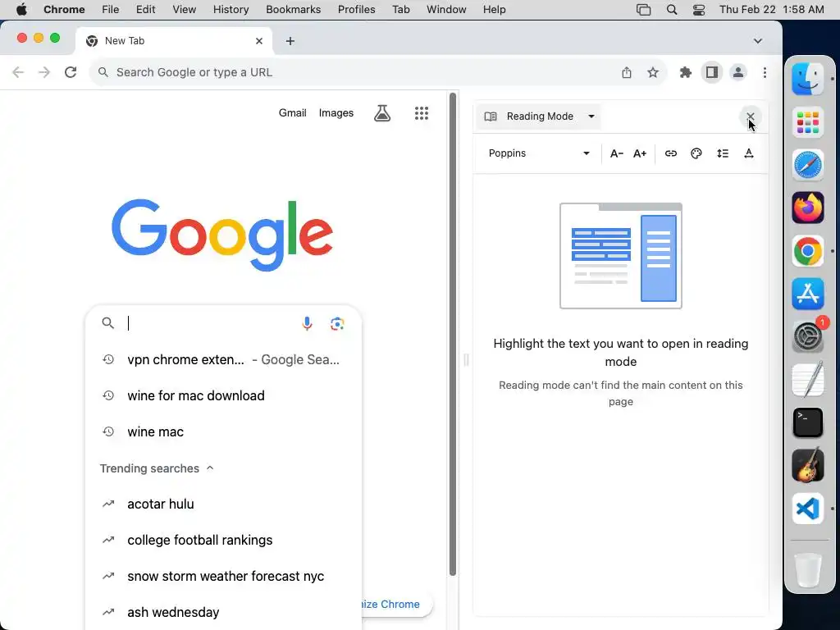
Task: Open Search Labs flask icon
Action: [382, 113]
